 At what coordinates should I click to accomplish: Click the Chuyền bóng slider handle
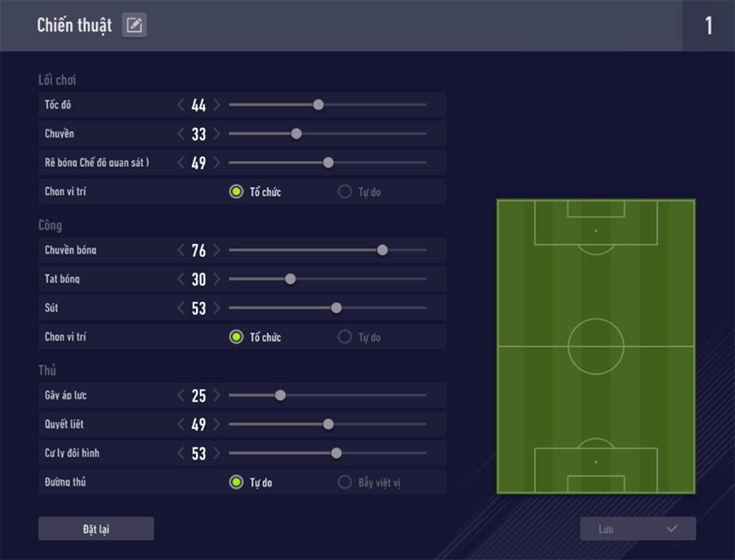(382, 250)
